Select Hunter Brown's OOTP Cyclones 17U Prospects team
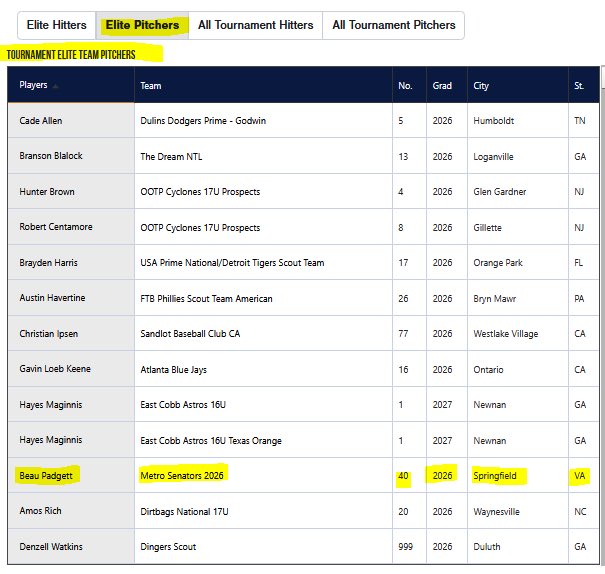The width and height of the screenshot is (605, 574). [200, 192]
